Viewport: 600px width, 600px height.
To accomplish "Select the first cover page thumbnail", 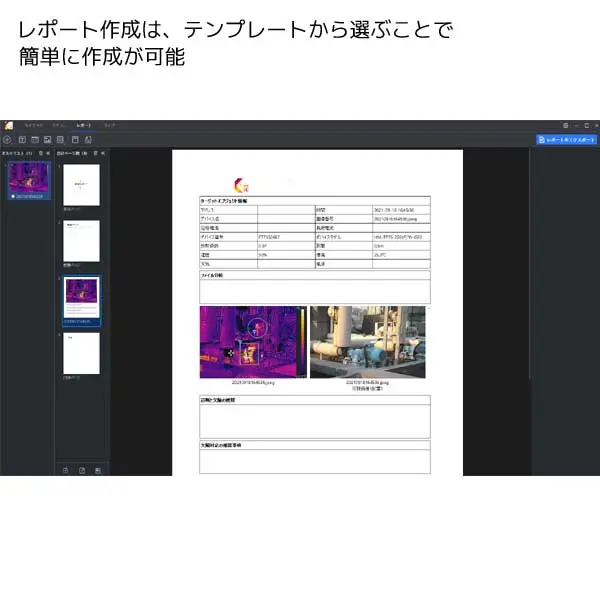I will 81,184.
